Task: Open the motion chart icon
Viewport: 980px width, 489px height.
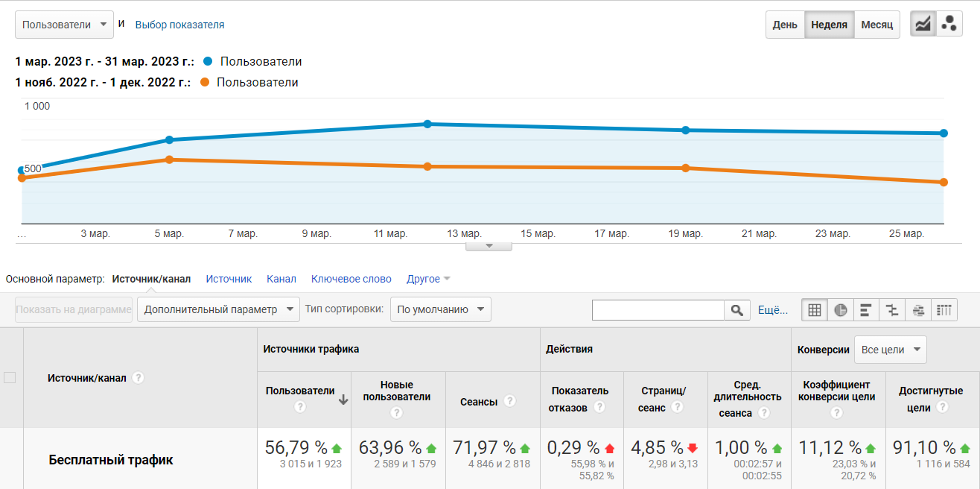Action: 949,23
